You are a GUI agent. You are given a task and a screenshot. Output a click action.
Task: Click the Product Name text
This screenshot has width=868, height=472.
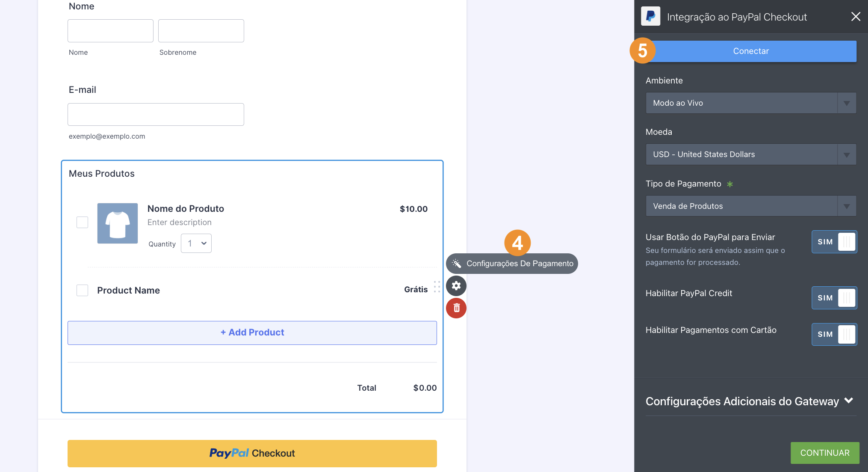coord(128,291)
